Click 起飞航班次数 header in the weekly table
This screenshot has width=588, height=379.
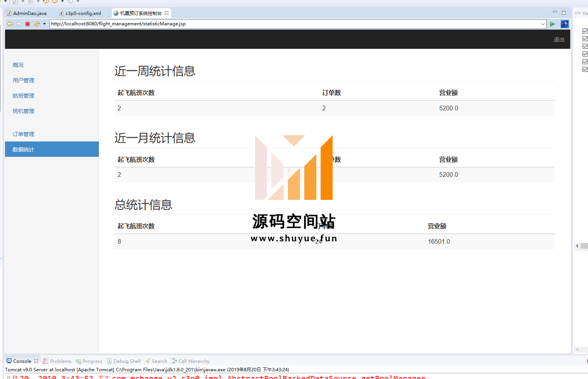coord(136,93)
